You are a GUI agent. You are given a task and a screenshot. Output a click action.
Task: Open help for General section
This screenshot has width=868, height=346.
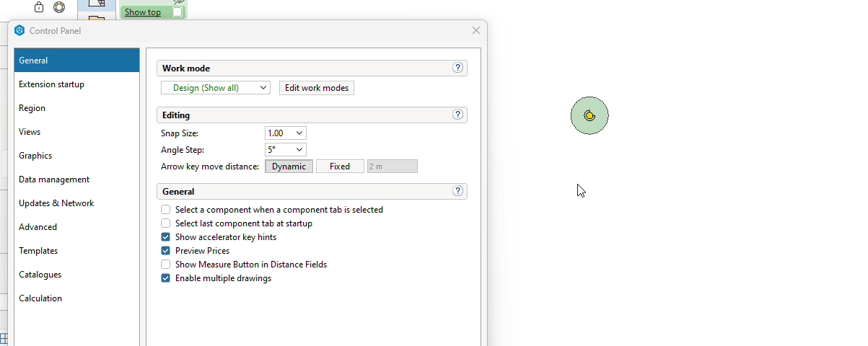click(x=457, y=191)
